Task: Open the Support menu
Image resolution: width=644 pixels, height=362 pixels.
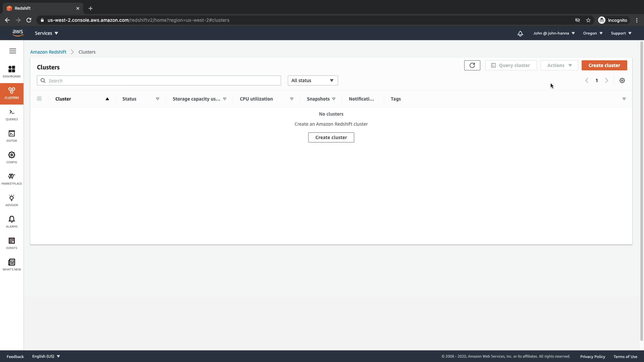Action: (621, 33)
